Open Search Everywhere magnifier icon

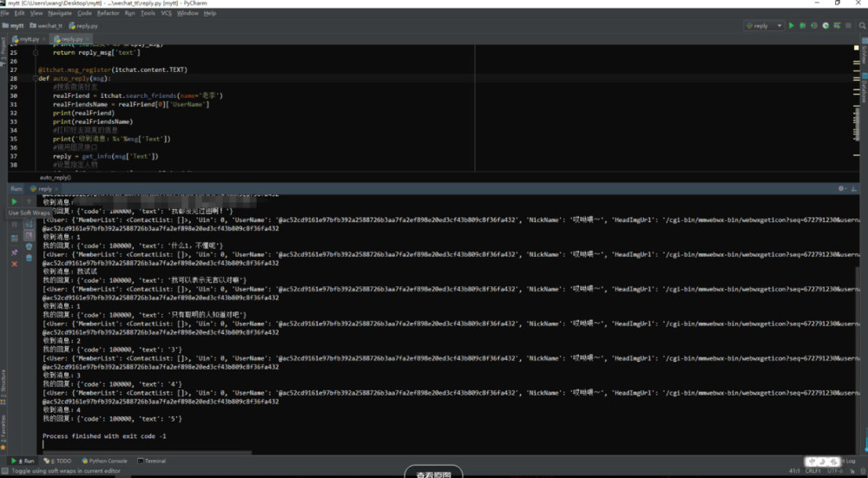tap(863, 25)
